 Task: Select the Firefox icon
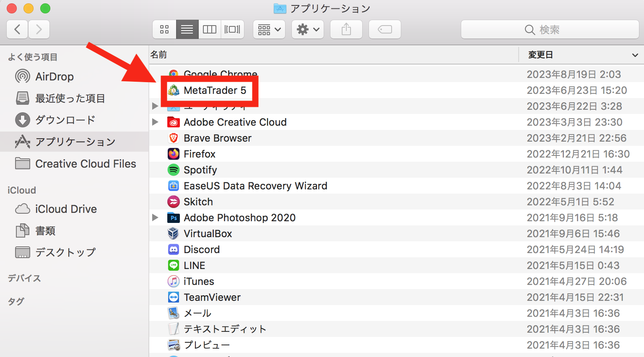tap(174, 154)
